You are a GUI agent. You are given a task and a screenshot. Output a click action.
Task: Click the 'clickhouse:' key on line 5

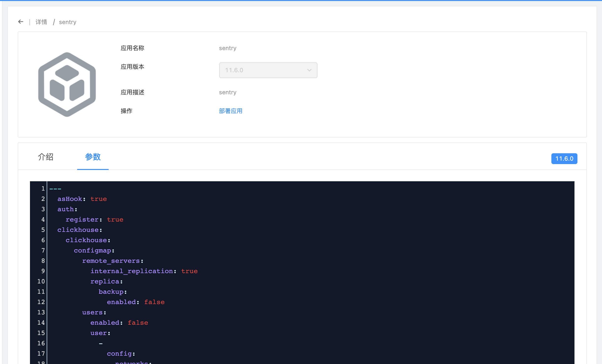80,230
